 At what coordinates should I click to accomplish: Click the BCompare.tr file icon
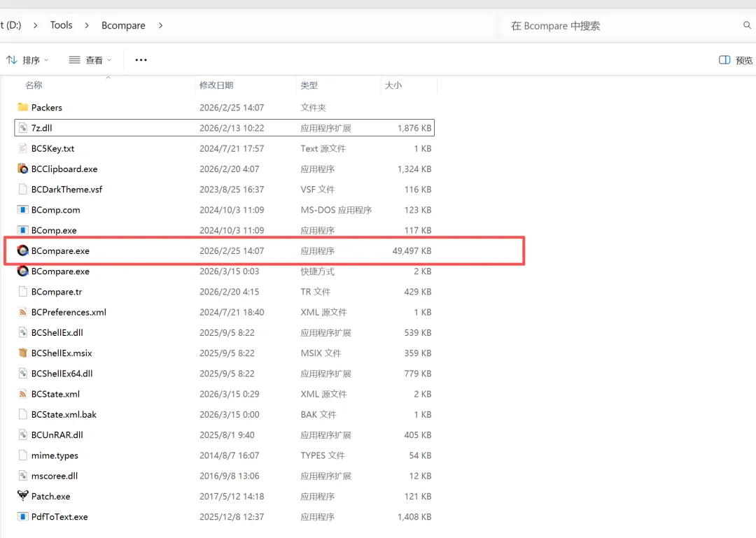coord(22,292)
